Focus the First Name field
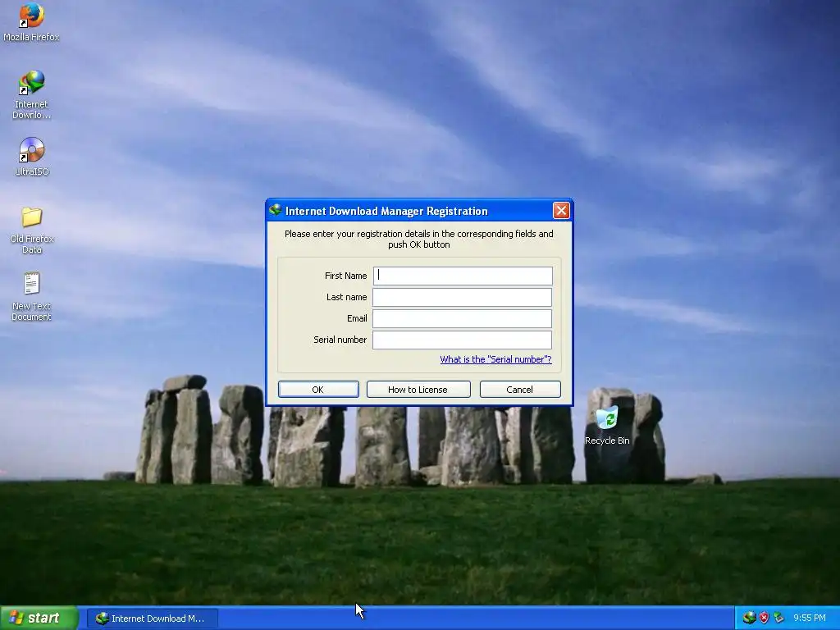The image size is (840, 630). (x=463, y=276)
